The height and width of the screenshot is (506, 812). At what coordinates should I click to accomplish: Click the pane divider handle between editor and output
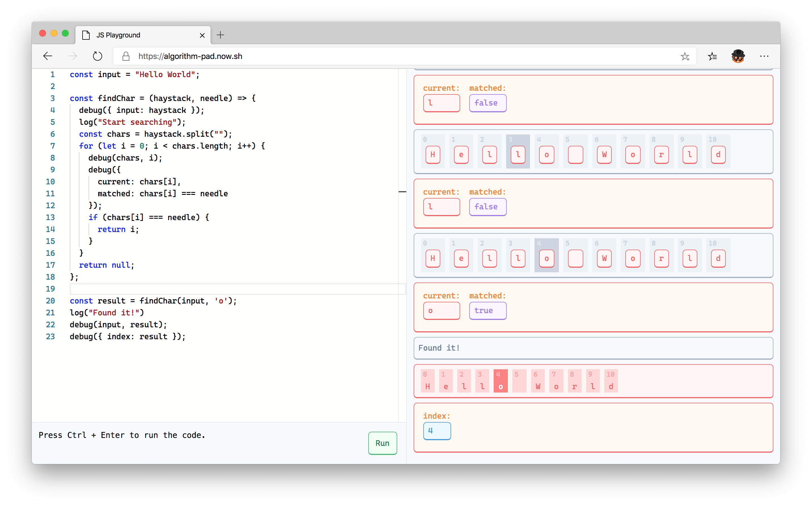pos(402,192)
